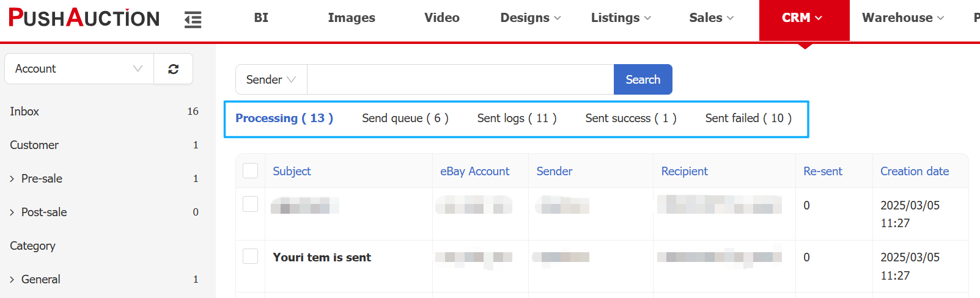This screenshot has width=980, height=298.
Task: Open the Listings menu
Action: click(x=621, y=18)
